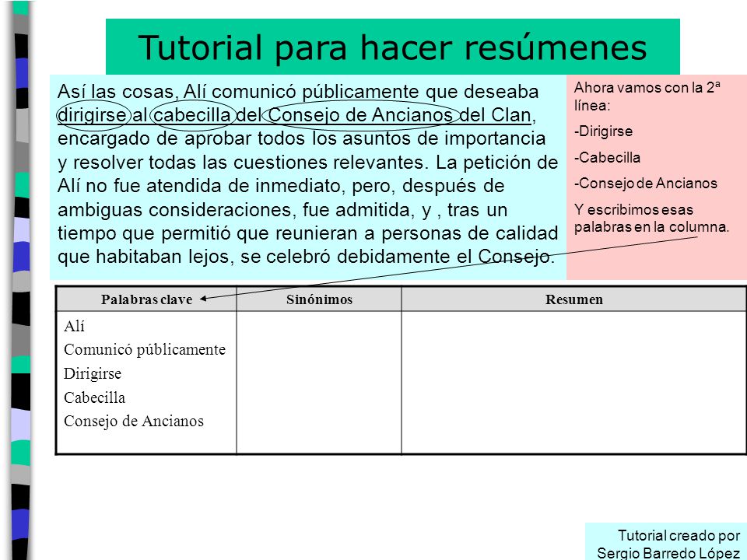Click 'Comunicó públicamente' in the keywords column
Image resolution: width=747 pixels, height=560 pixels.
coord(145,350)
